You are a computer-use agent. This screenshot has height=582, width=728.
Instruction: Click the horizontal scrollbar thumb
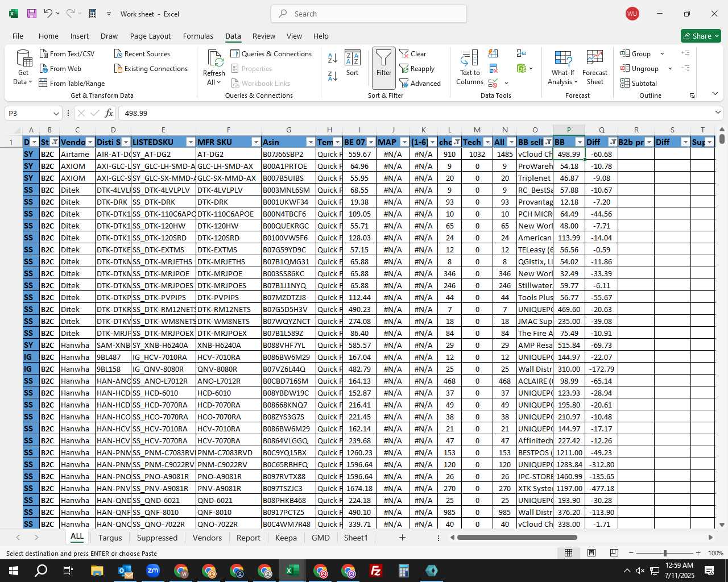[x=517, y=537]
